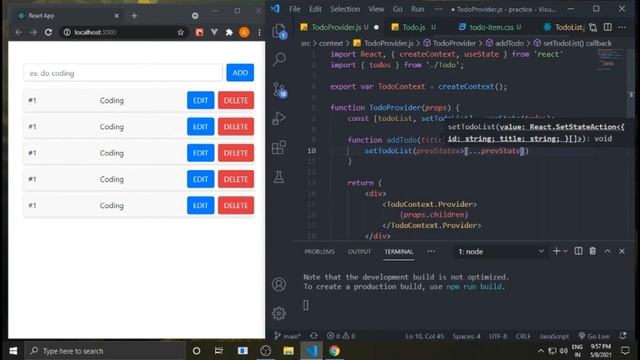The height and width of the screenshot is (360, 640).
Task: Change language mode JavaScript in status bar
Action: pos(554,336)
